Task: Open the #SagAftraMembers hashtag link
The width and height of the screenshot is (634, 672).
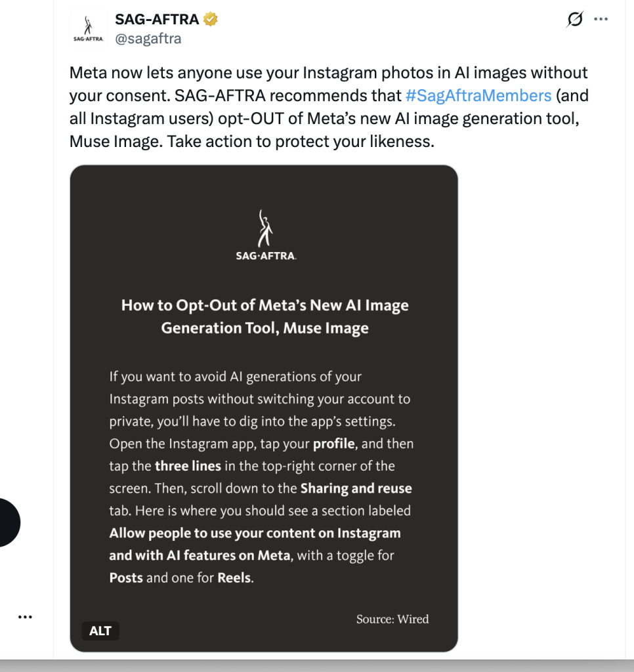Action: [x=478, y=96]
